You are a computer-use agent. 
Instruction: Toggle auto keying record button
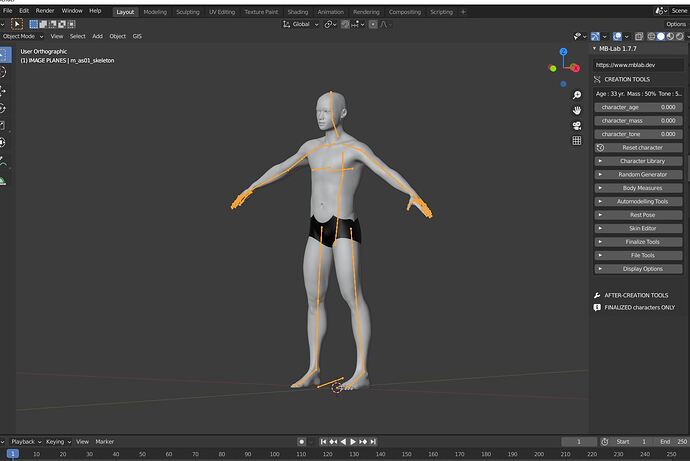(301, 442)
